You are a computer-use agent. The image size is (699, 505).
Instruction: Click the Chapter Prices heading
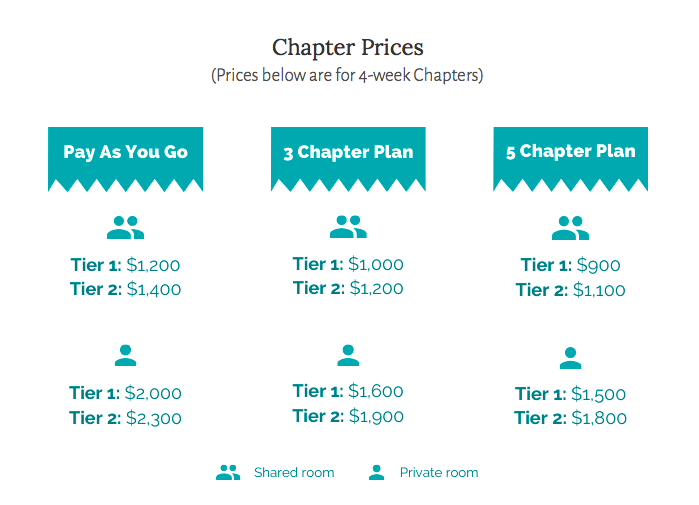click(348, 47)
